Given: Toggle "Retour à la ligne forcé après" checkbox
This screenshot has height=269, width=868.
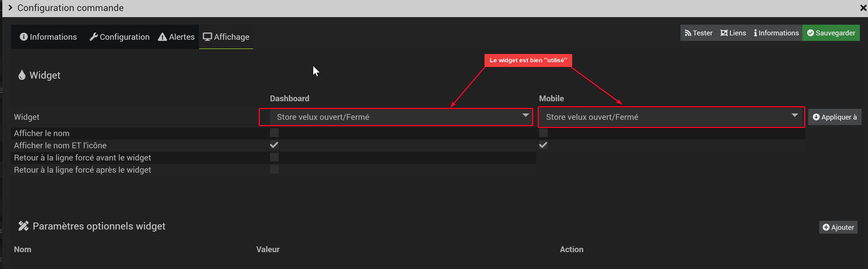Looking at the screenshot, I should (274, 169).
